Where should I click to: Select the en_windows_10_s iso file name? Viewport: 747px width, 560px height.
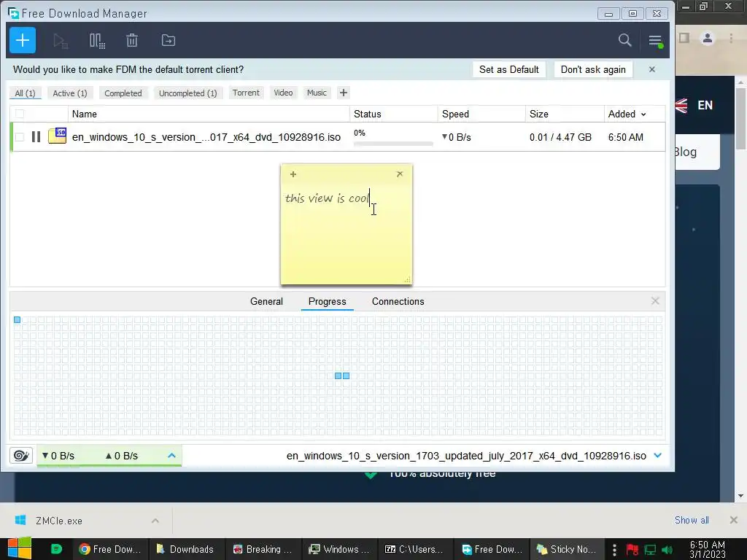click(x=206, y=137)
